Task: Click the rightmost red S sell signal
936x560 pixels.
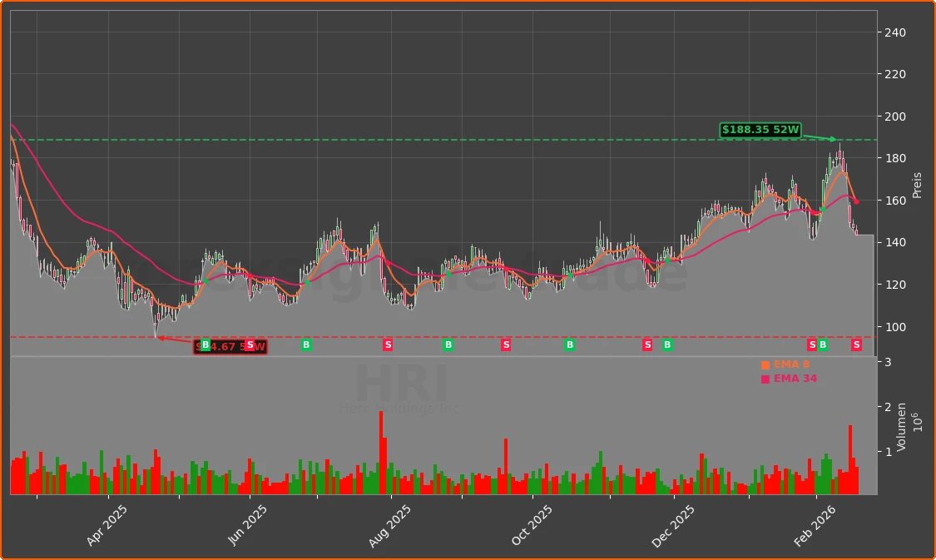Action: 856,345
